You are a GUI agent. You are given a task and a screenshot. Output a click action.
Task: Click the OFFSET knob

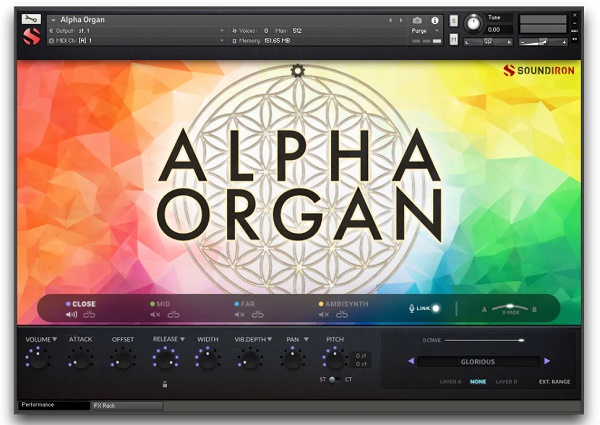tap(123, 359)
